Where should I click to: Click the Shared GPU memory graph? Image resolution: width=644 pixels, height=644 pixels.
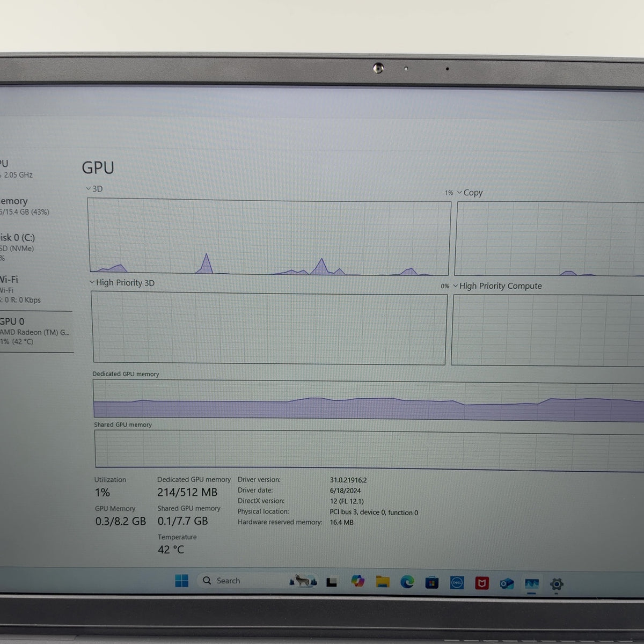click(x=369, y=450)
